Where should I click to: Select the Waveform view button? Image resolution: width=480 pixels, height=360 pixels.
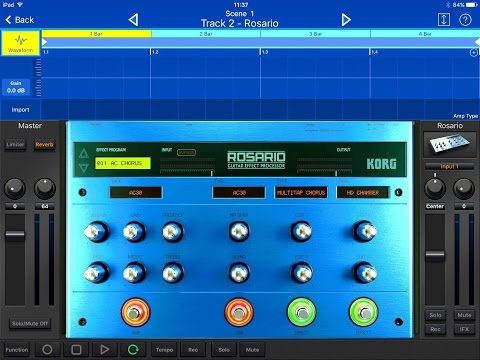21,43
